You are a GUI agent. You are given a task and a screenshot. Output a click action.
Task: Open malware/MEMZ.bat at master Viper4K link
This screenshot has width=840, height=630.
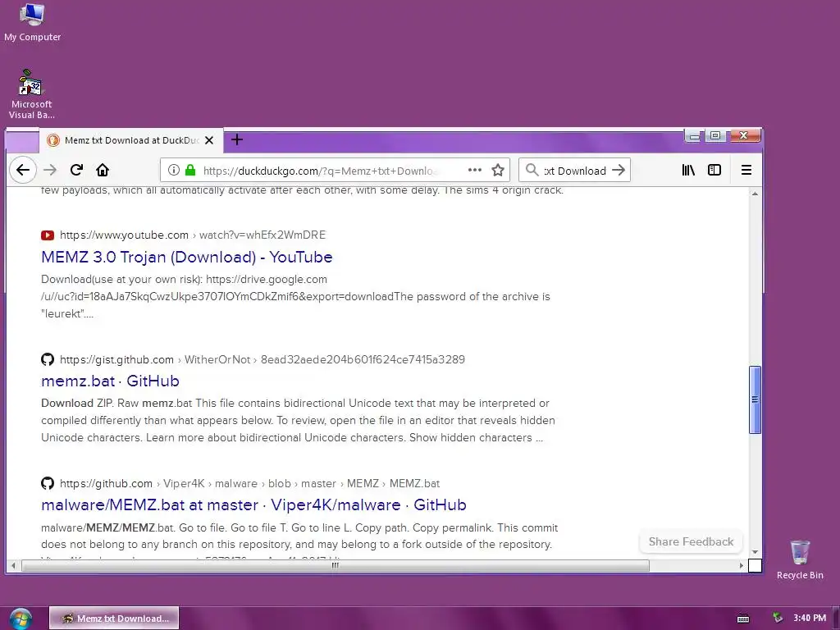(x=253, y=505)
